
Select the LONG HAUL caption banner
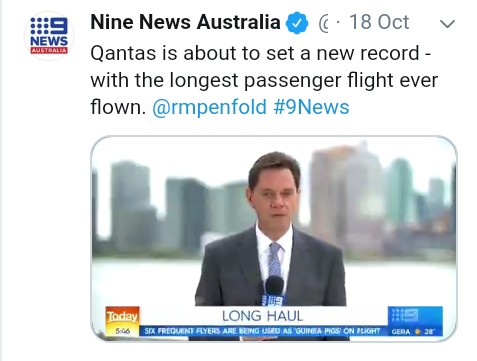(x=263, y=316)
